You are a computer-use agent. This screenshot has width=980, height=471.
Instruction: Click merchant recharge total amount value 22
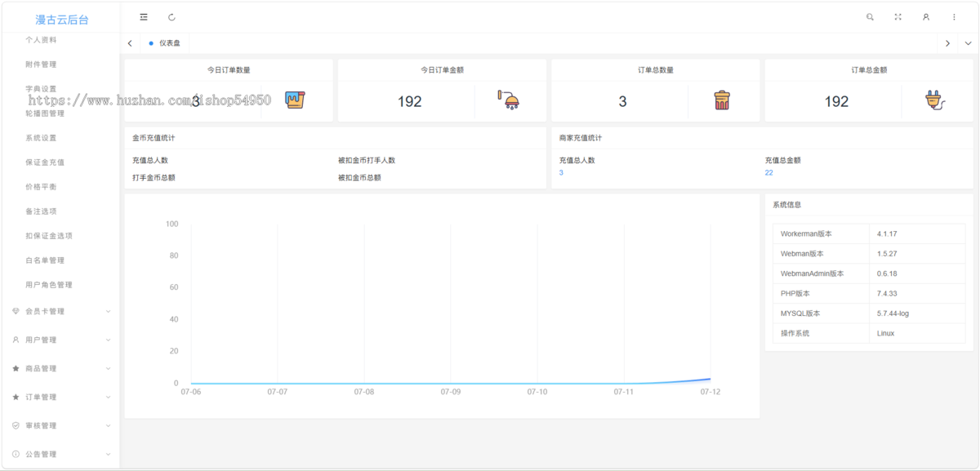click(769, 173)
